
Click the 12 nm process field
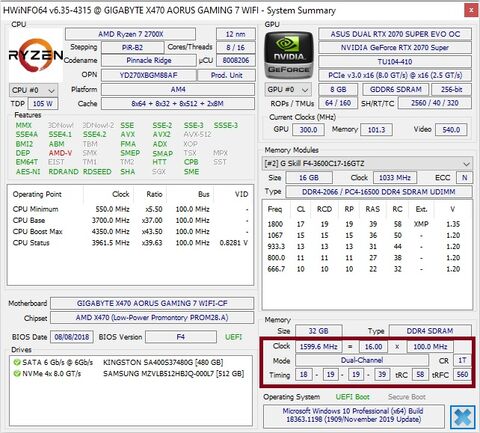(236, 34)
